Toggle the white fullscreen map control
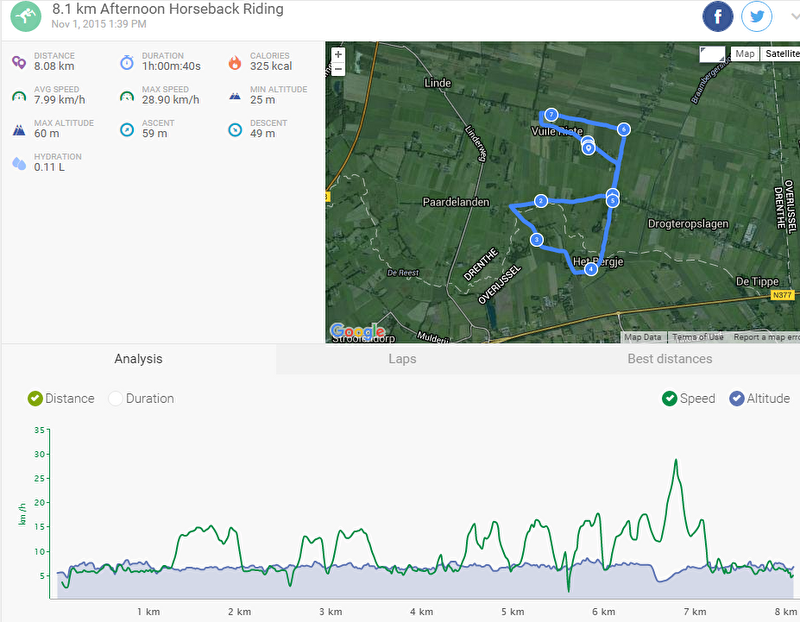Viewport: 800px width, 622px height. click(712, 54)
